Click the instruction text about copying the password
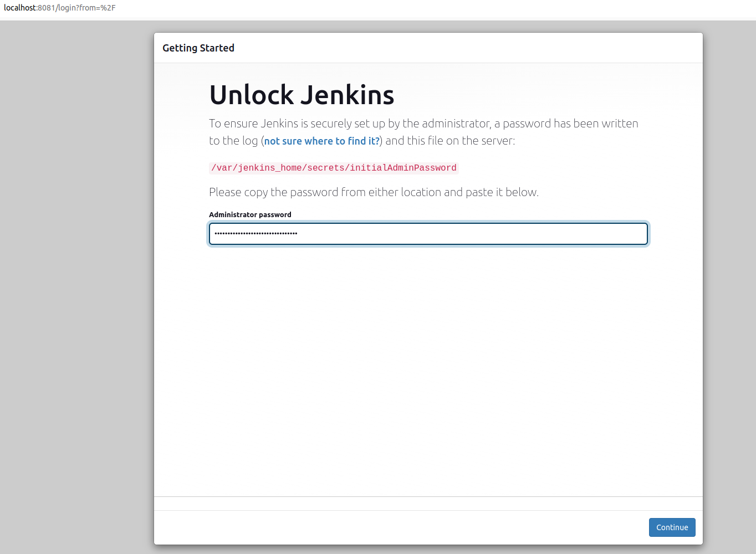Image resolution: width=756 pixels, height=554 pixels. click(374, 192)
